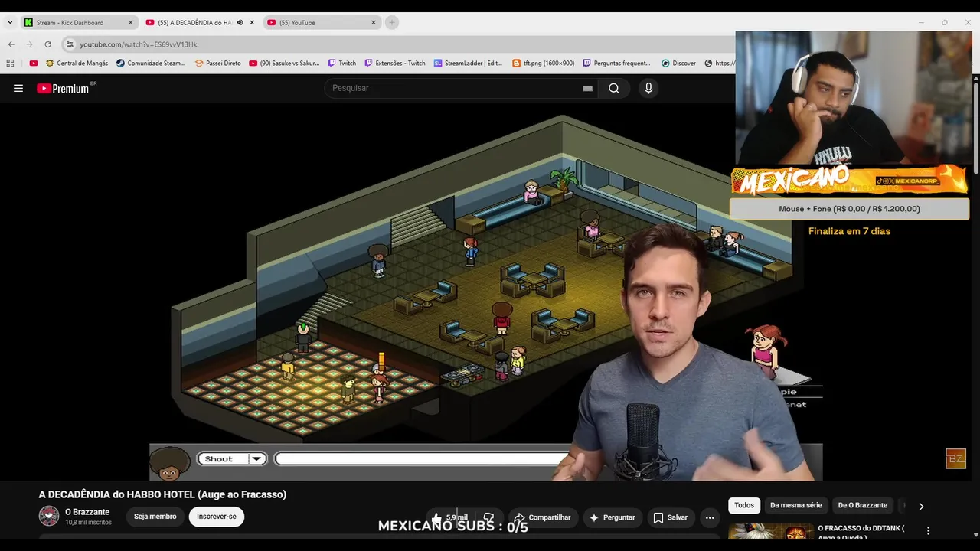Open more actions ellipsis under the video
The image size is (980, 551).
coord(710,518)
